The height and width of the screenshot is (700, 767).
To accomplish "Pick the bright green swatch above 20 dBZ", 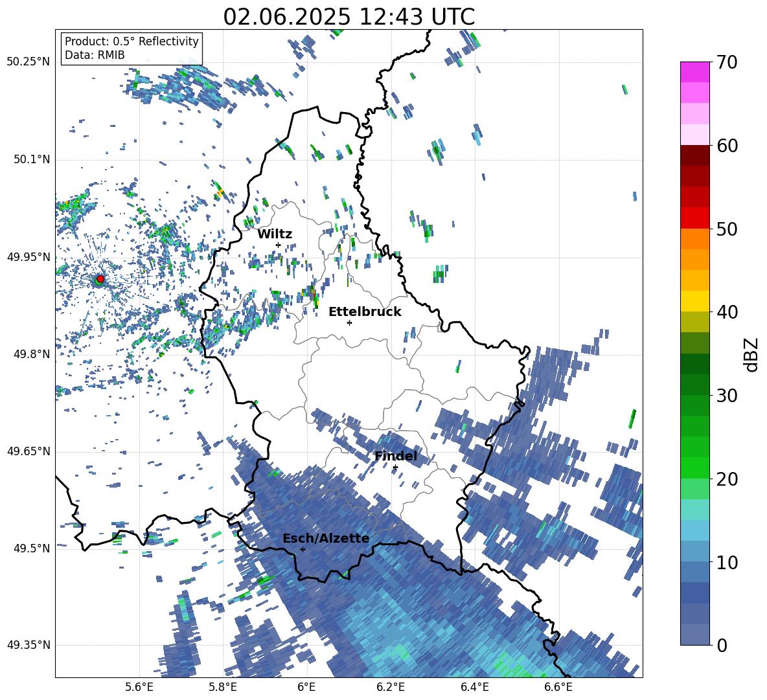I will (694, 468).
